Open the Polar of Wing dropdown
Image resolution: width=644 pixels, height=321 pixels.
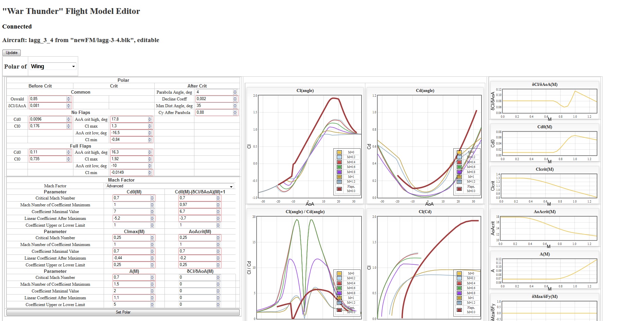tap(53, 67)
